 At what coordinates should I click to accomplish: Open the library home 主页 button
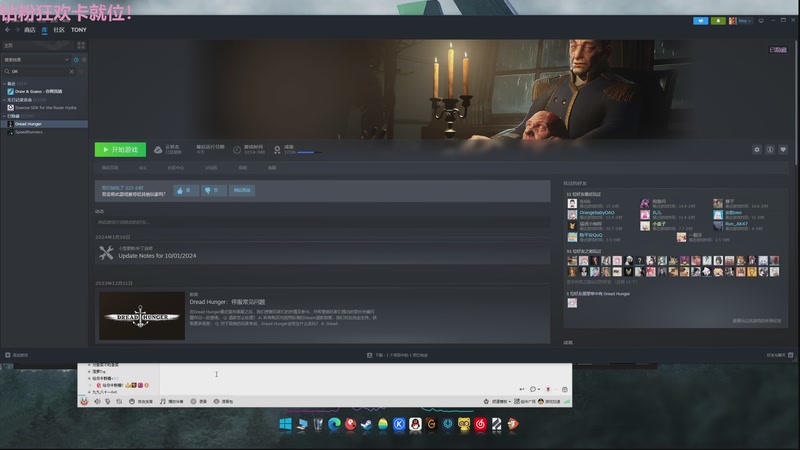(36, 45)
